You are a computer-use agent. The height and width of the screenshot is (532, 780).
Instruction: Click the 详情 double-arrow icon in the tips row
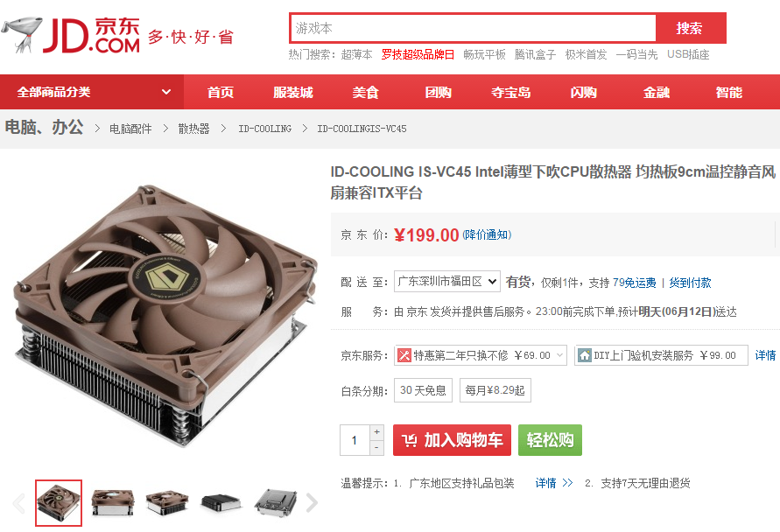(567, 483)
